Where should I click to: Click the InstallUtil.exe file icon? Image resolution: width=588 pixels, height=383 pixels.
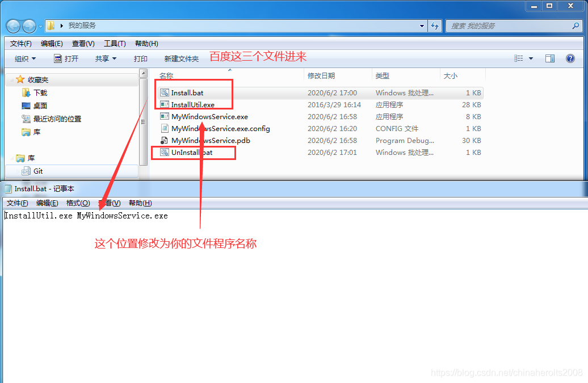click(164, 104)
